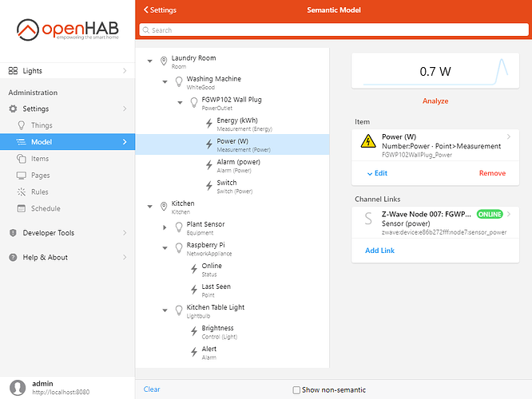Click the Energy (kWh) lightning bolt icon

(209, 124)
